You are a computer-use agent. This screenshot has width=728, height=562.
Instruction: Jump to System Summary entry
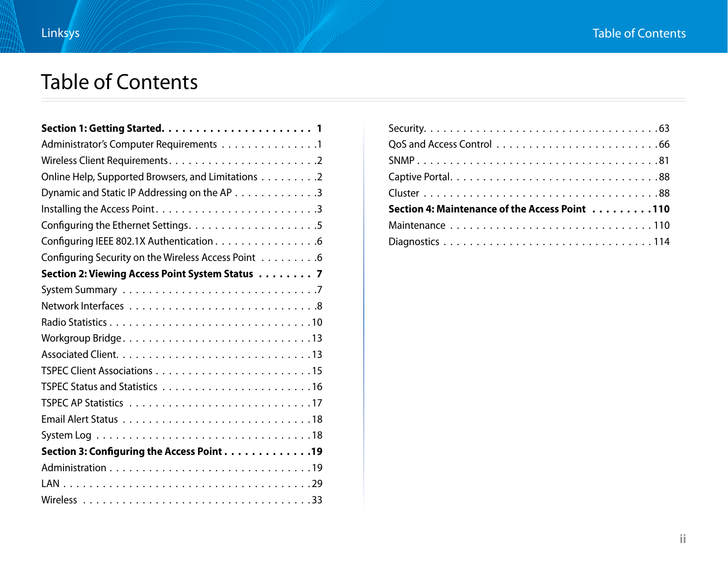click(182, 290)
